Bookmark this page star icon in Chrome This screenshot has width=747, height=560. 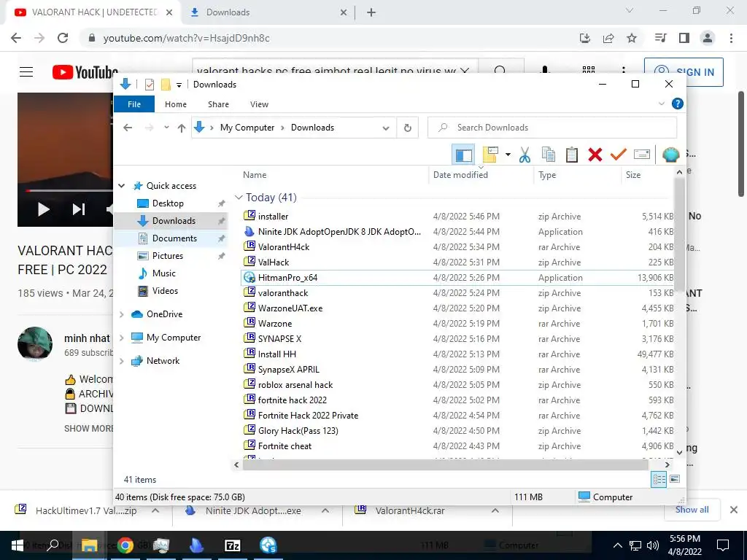pyautogui.click(x=632, y=38)
